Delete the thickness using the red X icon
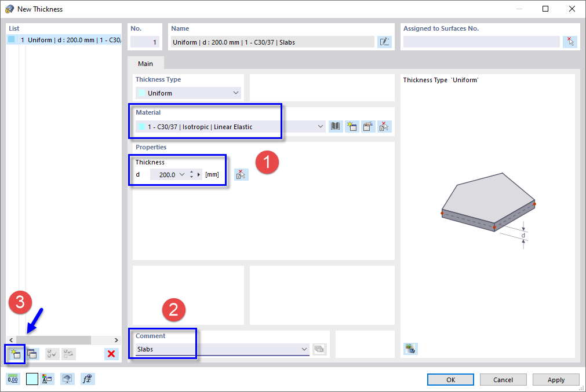 click(110, 354)
